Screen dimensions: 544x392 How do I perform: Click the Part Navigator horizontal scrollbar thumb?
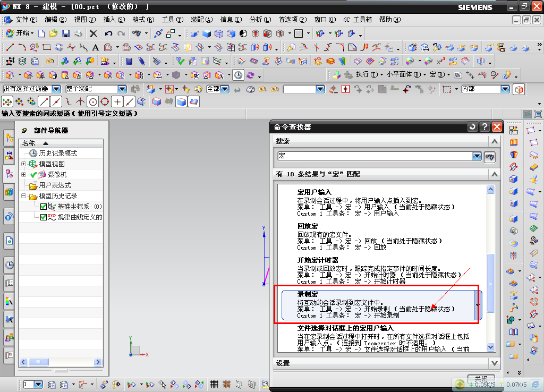(x=38, y=362)
